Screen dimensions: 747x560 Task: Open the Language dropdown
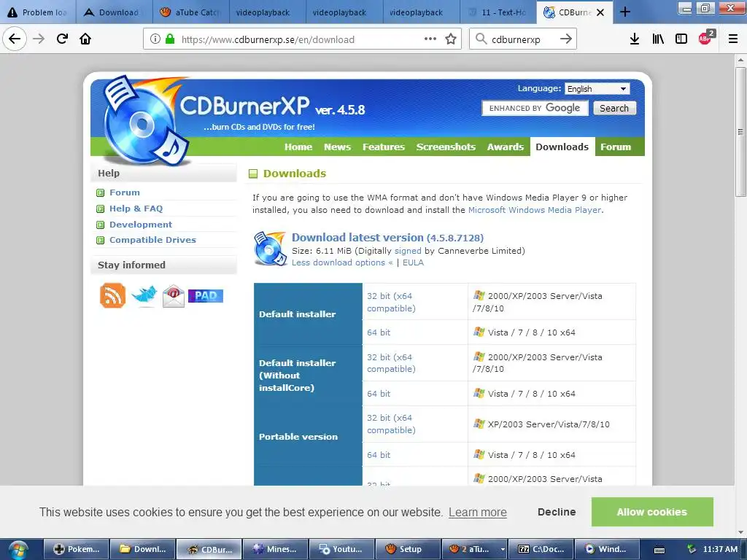(x=597, y=88)
